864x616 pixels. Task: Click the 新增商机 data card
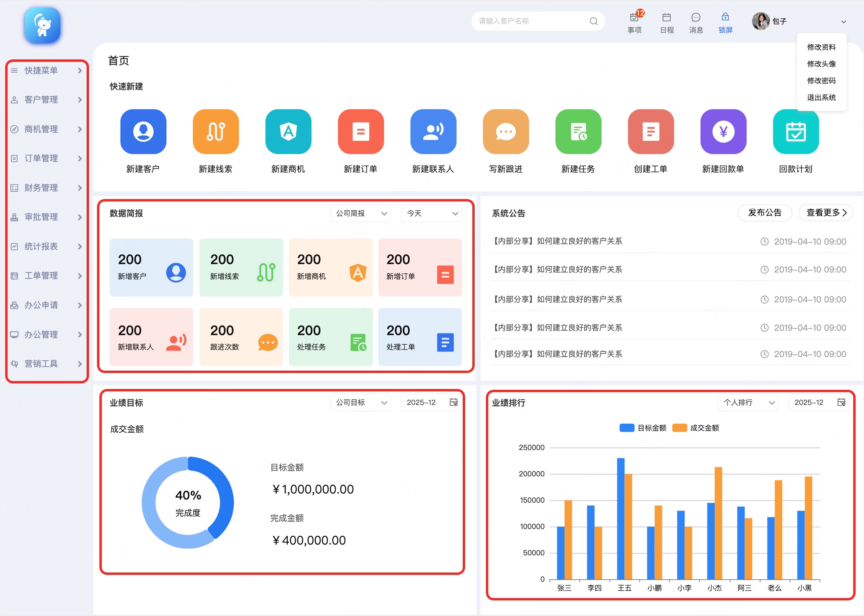pyautogui.click(x=331, y=267)
